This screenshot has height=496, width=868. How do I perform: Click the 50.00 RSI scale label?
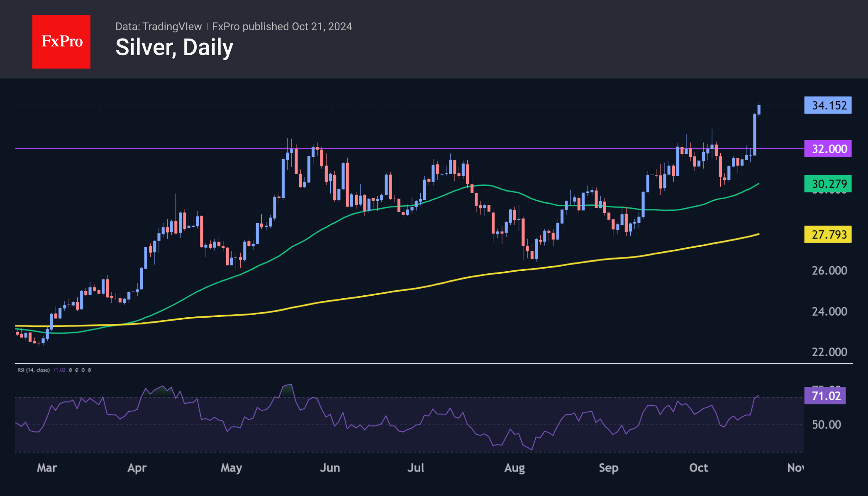(826, 425)
